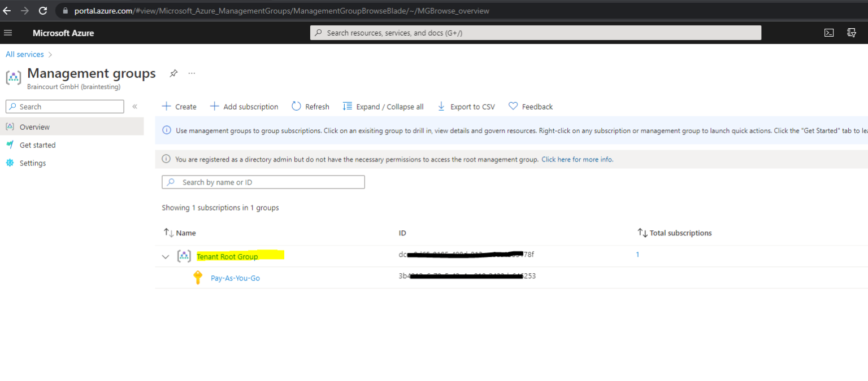This screenshot has height=381, width=868.
Task: Pin the Management groups blade
Action: point(173,73)
